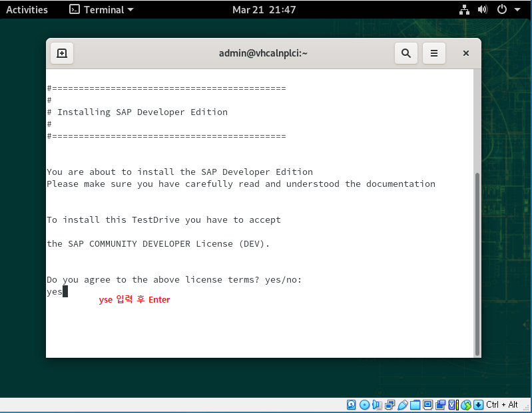The height and width of the screenshot is (413, 532).
Task: Expand the system menu arrow
Action: (x=517, y=10)
